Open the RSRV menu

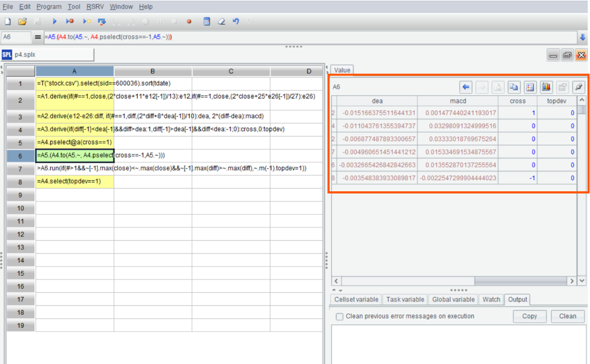click(x=95, y=7)
